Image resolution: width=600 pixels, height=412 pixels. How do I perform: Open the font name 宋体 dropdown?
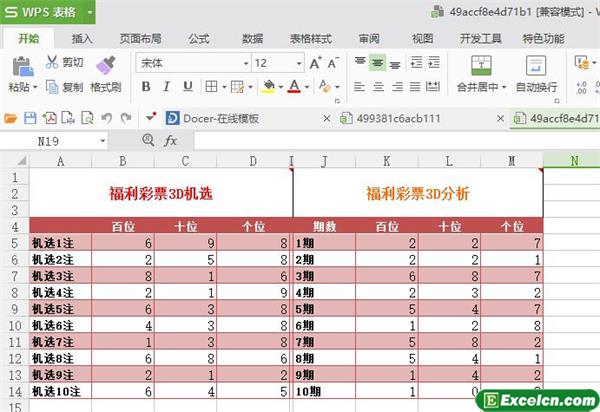tap(246, 64)
